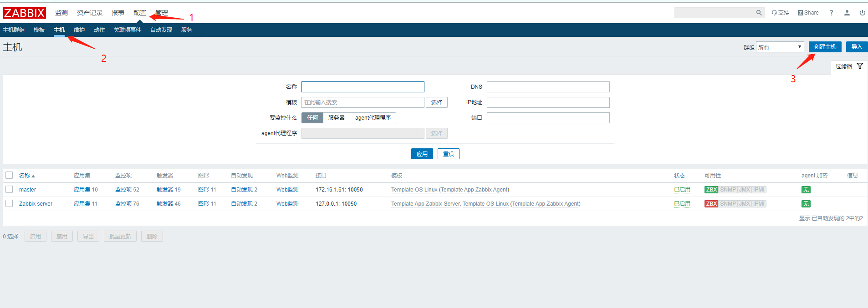Focus the DNS filter input
This screenshot has height=308, width=868.
[548, 87]
